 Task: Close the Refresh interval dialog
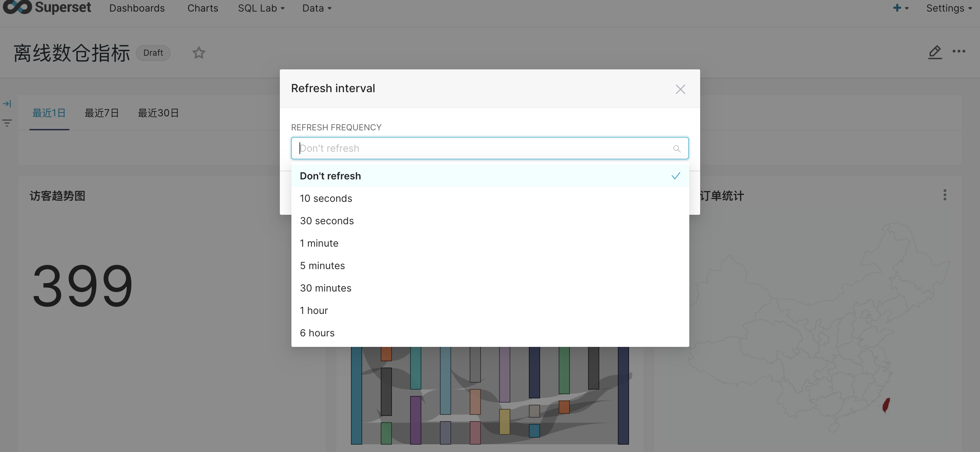pos(680,89)
